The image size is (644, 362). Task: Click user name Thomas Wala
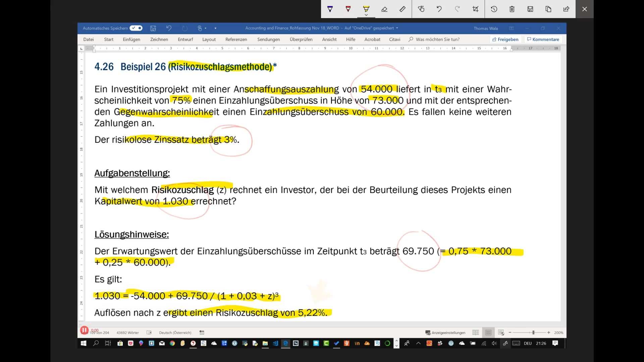[x=486, y=28]
